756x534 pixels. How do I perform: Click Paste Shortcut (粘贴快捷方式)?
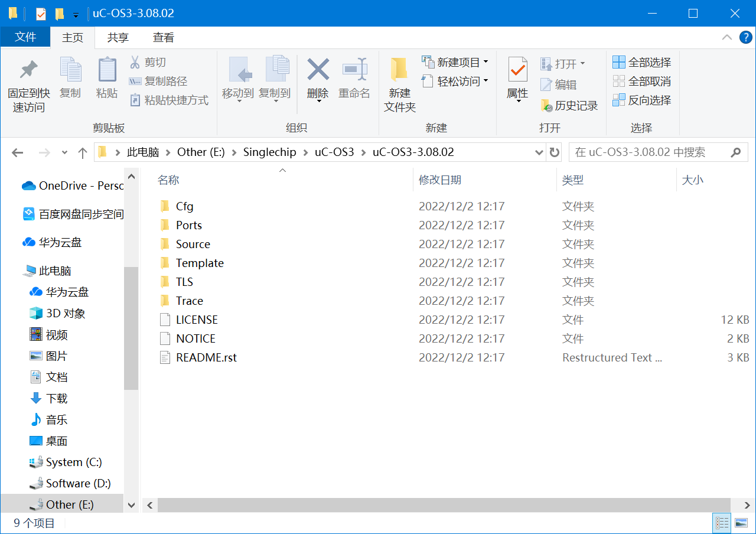pyautogui.click(x=169, y=100)
